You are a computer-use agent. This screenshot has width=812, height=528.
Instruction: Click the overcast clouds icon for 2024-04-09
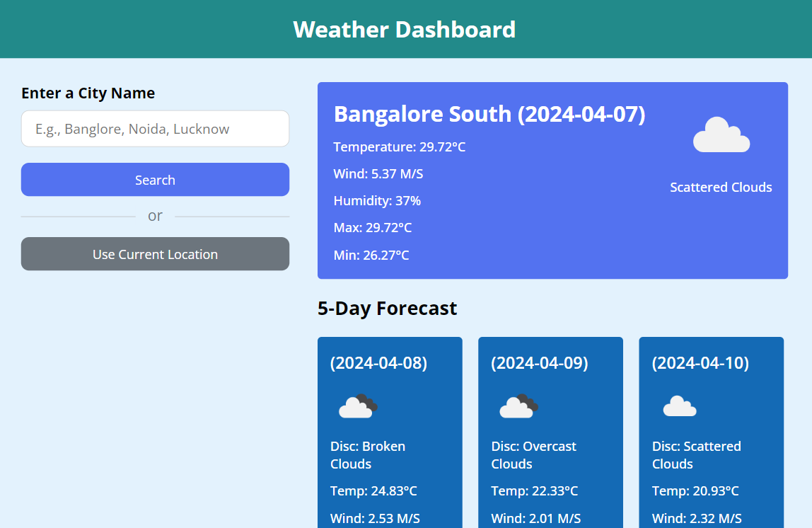(519, 406)
